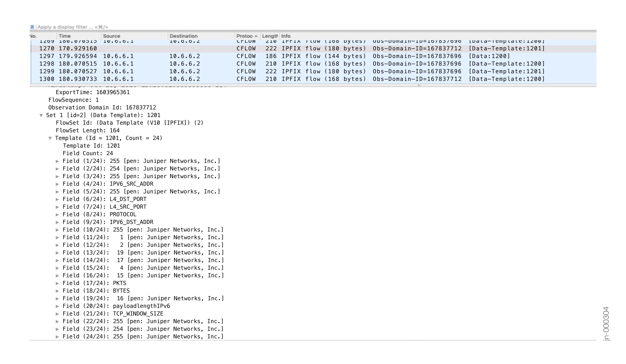Collapse Set 1 Data Template tree

(x=41, y=116)
